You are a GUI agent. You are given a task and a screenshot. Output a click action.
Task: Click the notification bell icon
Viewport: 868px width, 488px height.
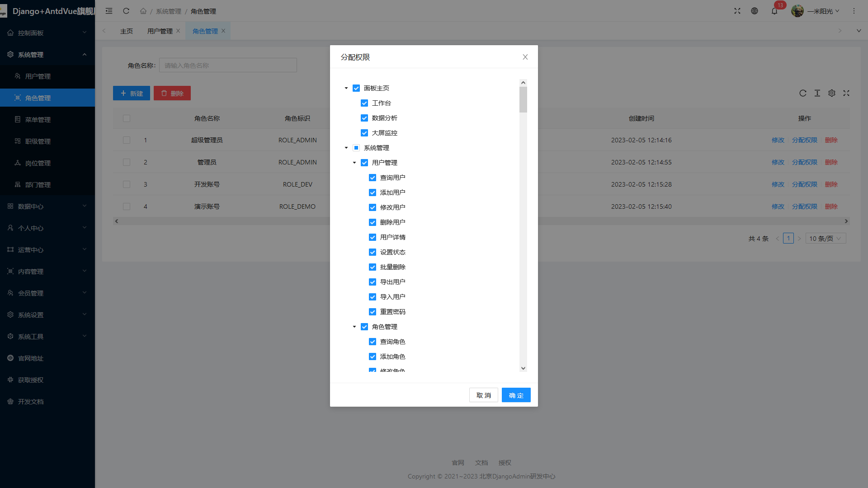774,11
